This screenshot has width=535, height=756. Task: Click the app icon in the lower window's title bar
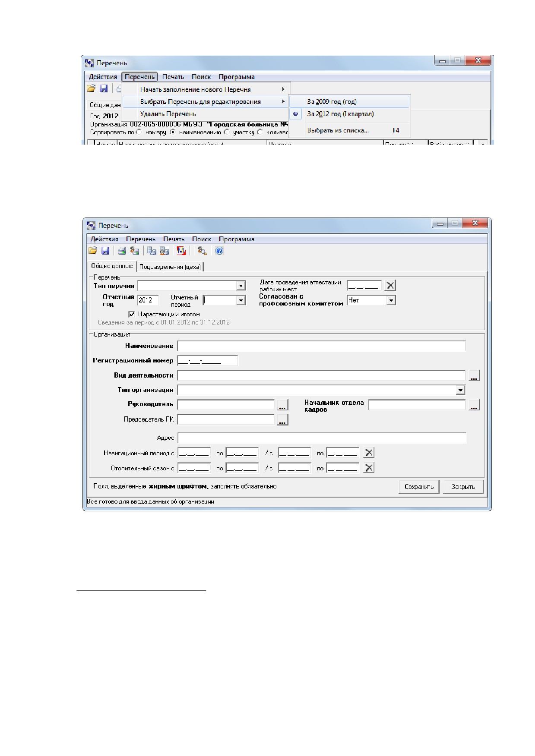(x=91, y=226)
